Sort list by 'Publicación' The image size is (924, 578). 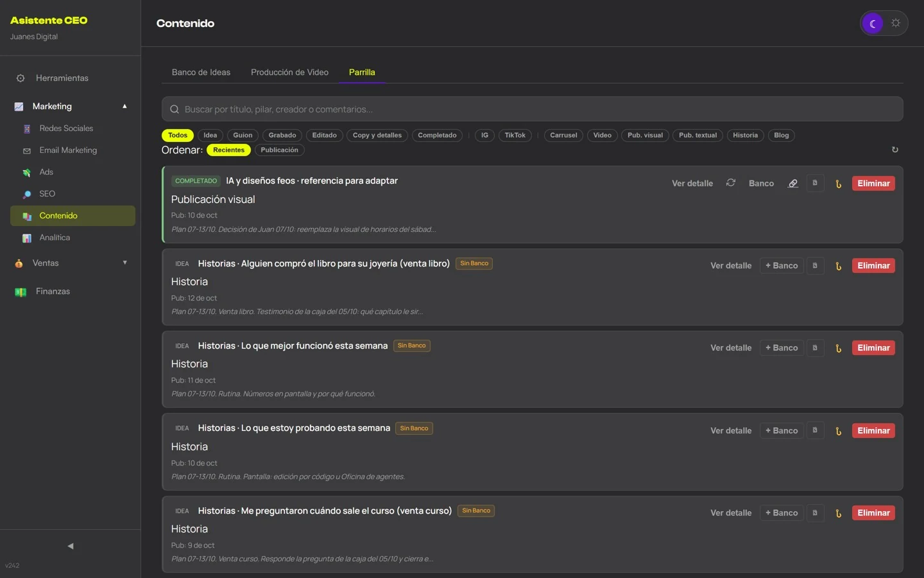[x=279, y=150]
